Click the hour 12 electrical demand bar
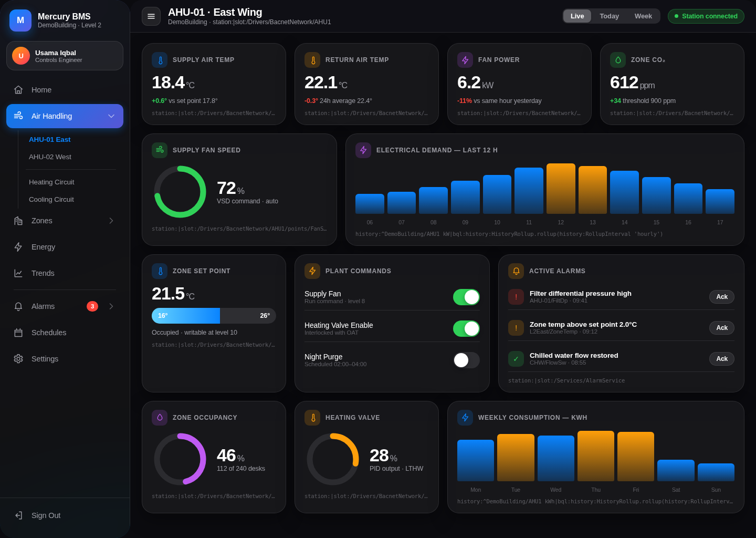This screenshot has height=538, width=756. (561, 189)
